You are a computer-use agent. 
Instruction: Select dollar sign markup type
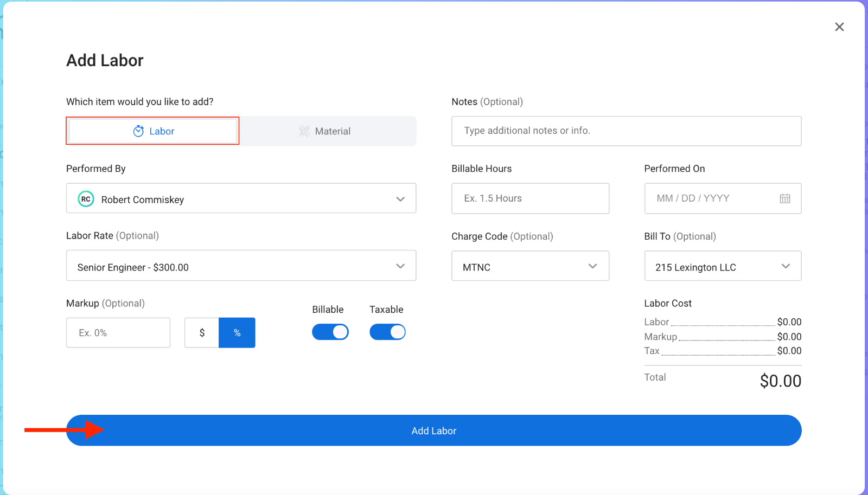pos(202,333)
